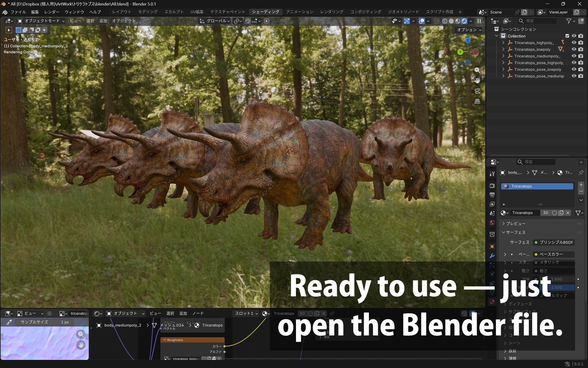Open the Modifiers wrench tab
The width and height of the screenshot is (588, 368).
tap(492, 256)
